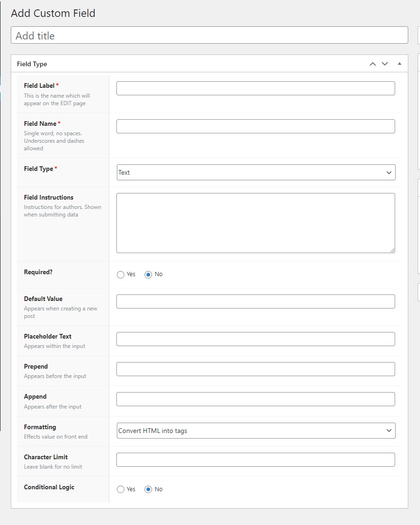Click the 'Leave blank for no limit' hint
The width and height of the screenshot is (420, 525).
(x=53, y=467)
